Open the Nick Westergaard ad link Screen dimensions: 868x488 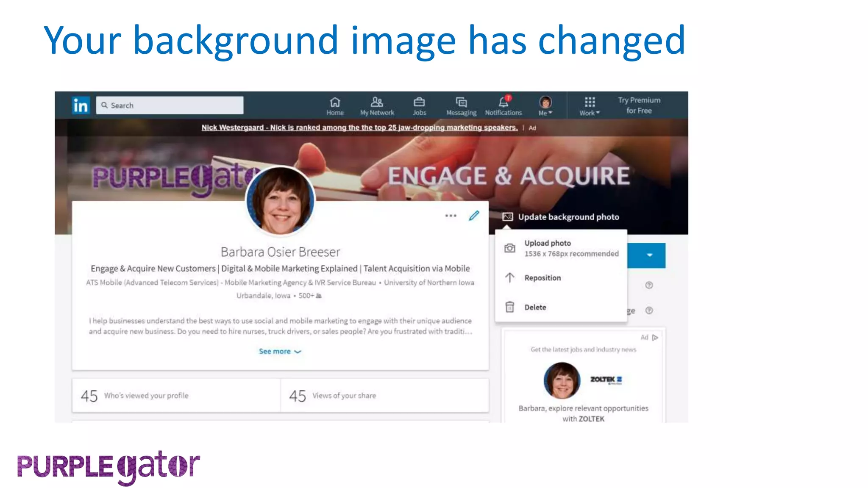[359, 128]
